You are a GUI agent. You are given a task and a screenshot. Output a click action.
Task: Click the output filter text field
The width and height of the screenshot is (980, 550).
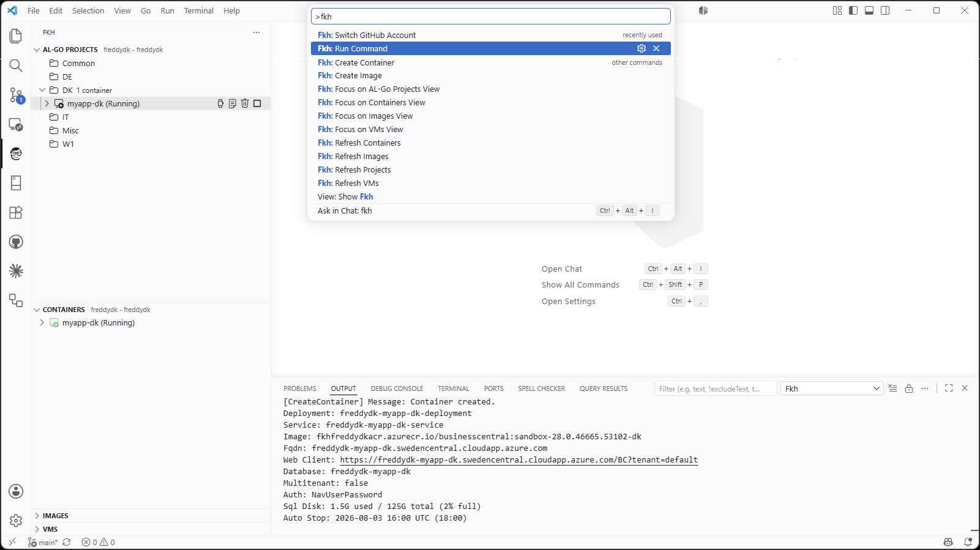point(716,388)
